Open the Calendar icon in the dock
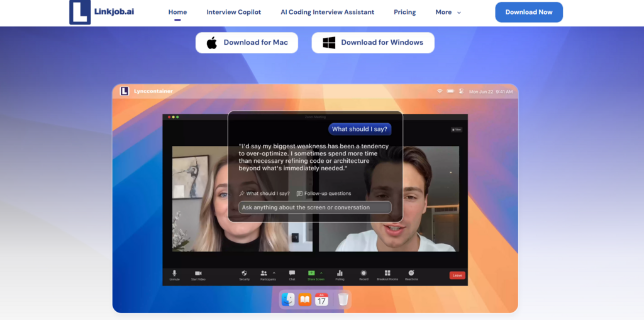Viewport: 644px width, 320px height. [321, 300]
